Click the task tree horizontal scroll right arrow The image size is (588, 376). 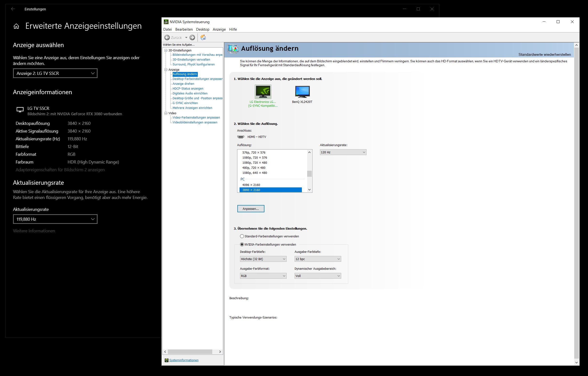(x=220, y=352)
